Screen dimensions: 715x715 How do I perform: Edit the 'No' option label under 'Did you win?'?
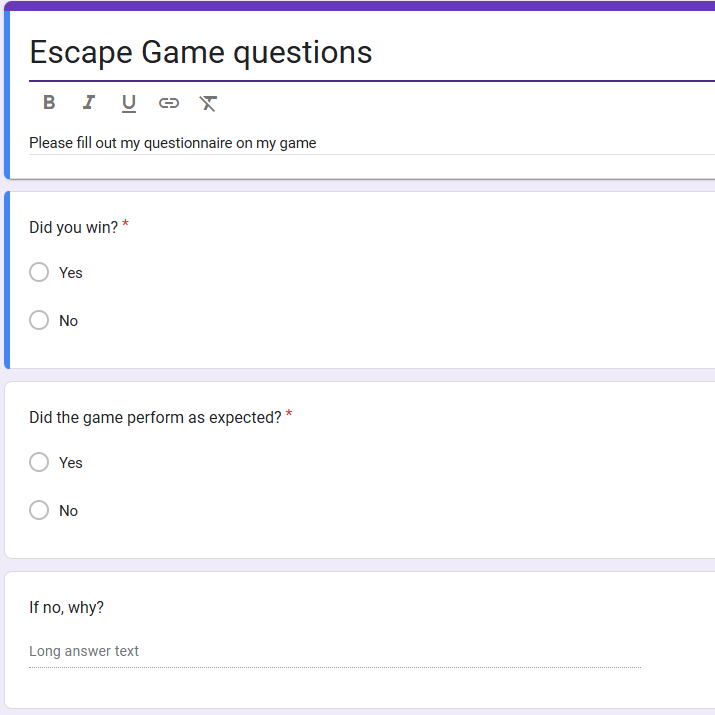(68, 321)
